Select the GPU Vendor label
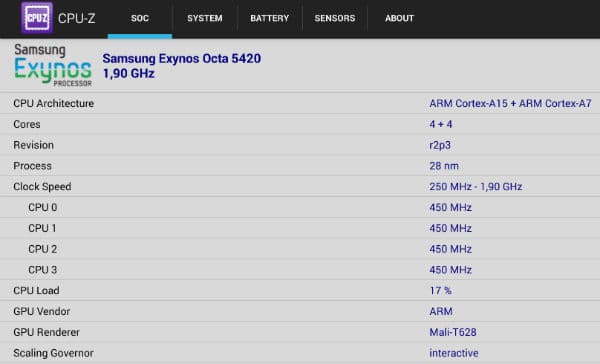Viewport: 600px width, 364px height. pos(42,312)
